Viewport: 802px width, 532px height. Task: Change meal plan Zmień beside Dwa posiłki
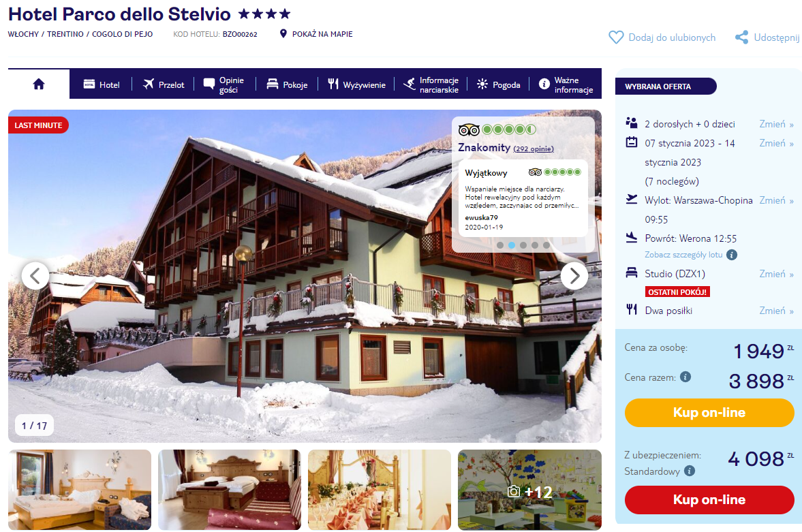click(x=776, y=311)
